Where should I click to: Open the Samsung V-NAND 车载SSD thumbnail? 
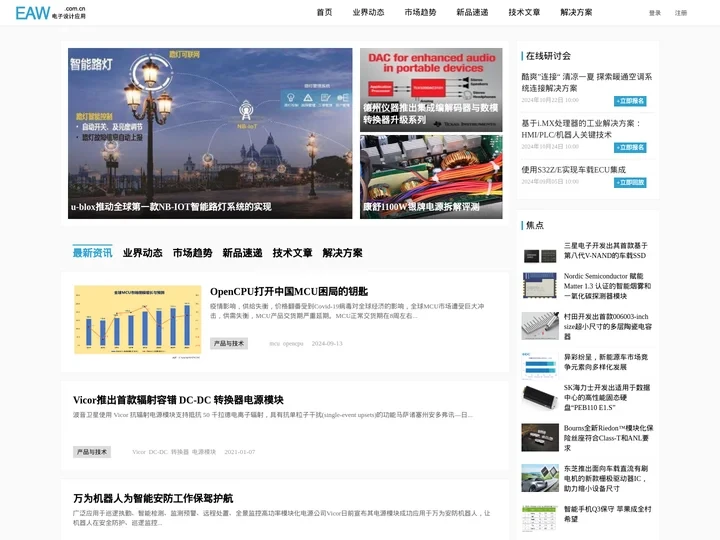(x=540, y=255)
